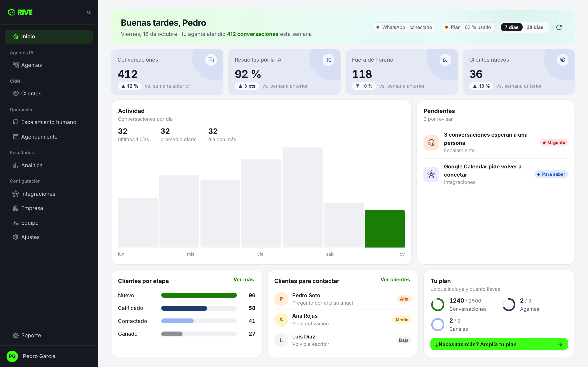Click the Nuevo stage progress bar

[199, 295]
